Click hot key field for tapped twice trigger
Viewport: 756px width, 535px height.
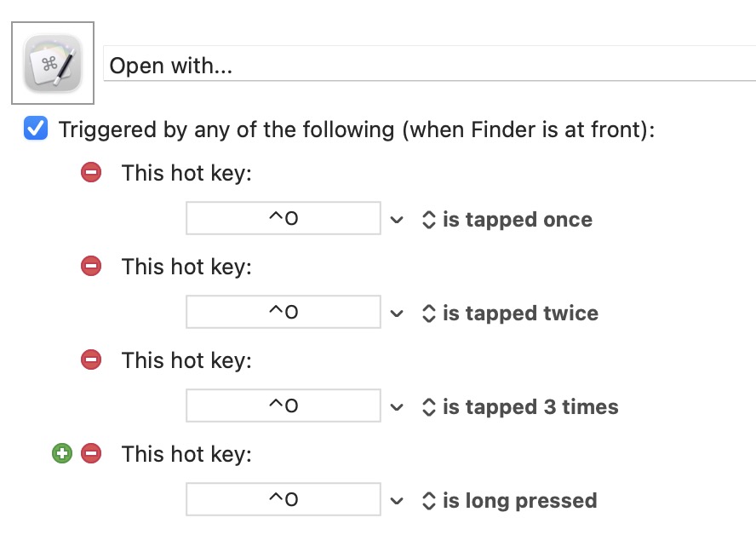[283, 313]
